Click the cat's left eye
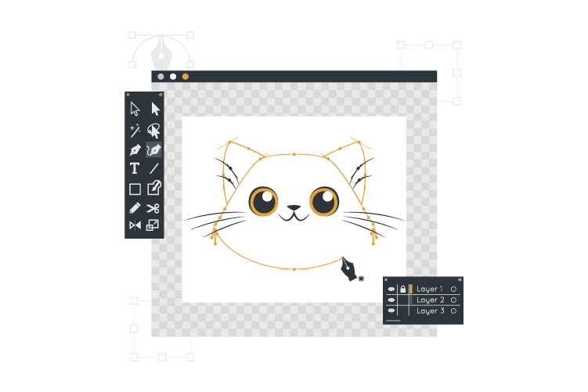 [x=264, y=201]
